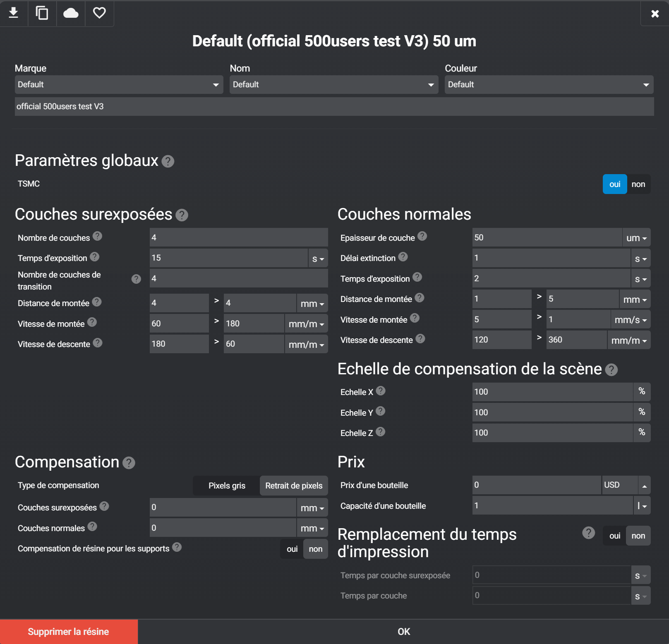Click the Prix d'une bouteille input field
The image size is (669, 644).
(537, 485)
